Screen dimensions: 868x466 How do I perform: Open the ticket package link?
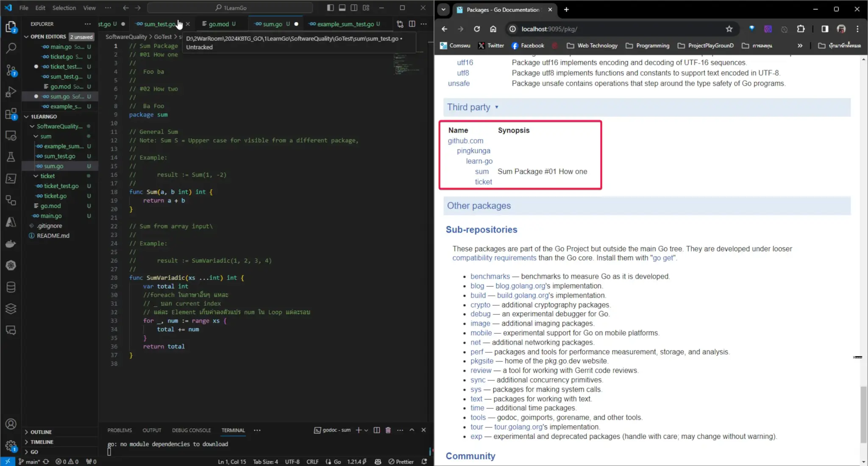pos(483,182)
